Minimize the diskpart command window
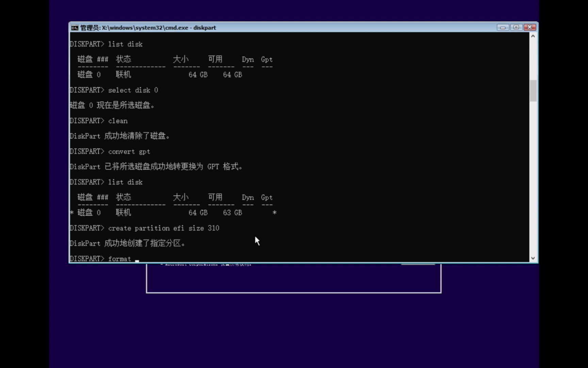This screenshot has height=368, width=588. [503, 27]
